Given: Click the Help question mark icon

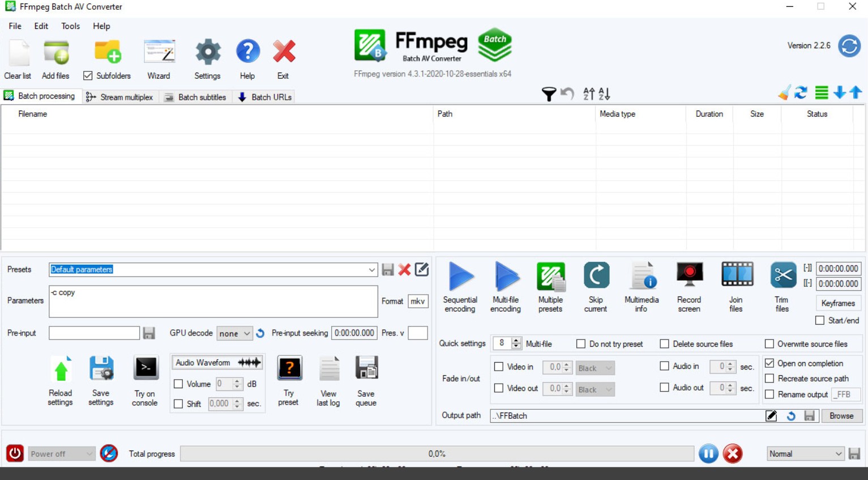Looking at the screenshot, I should (247, 52).
